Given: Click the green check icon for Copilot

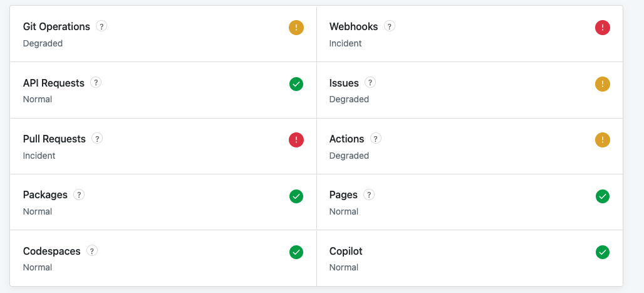Looking at the screenshot, I should click(603, 252).
